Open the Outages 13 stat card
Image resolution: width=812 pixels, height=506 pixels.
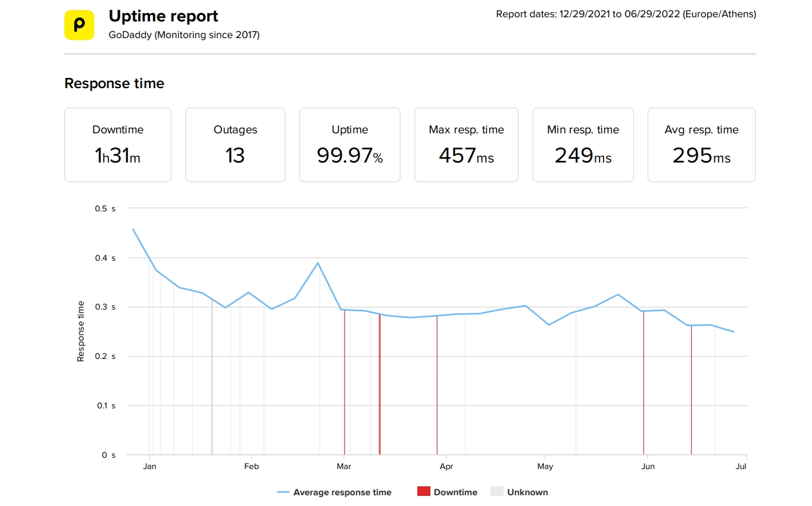coord(235,145)
